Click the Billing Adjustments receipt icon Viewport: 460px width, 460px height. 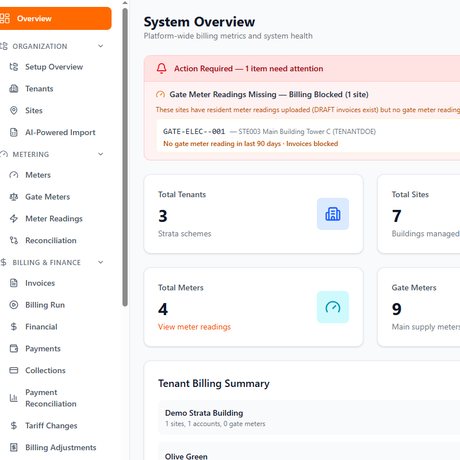(14, 447)
